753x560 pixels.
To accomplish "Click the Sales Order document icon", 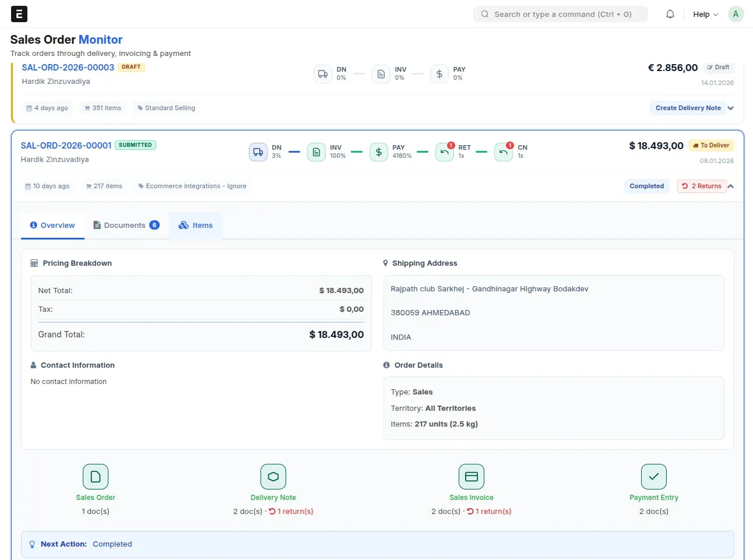I will coord(96,477).
